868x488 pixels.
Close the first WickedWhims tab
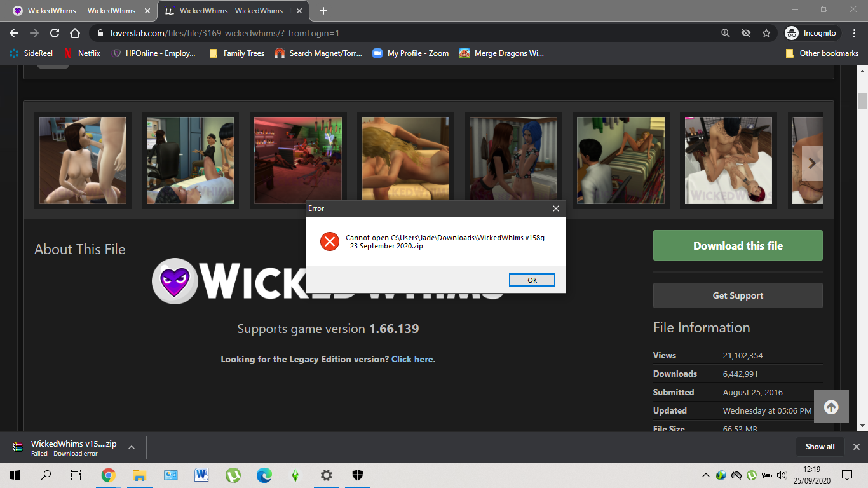147,11
